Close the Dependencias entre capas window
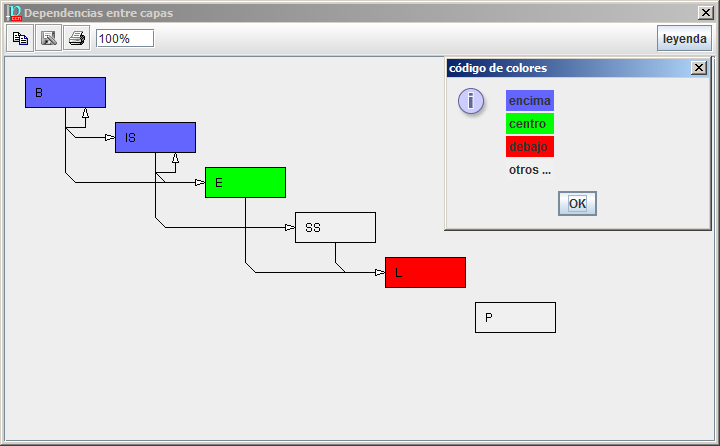This screenshot has width=720, height=446. [x=705, y=12]
